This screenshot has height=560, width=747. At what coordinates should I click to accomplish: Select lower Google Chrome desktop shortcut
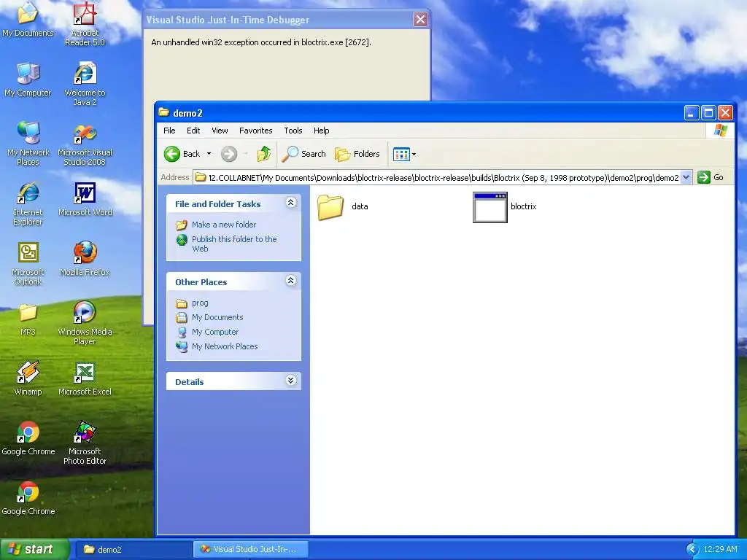point(28,497)
